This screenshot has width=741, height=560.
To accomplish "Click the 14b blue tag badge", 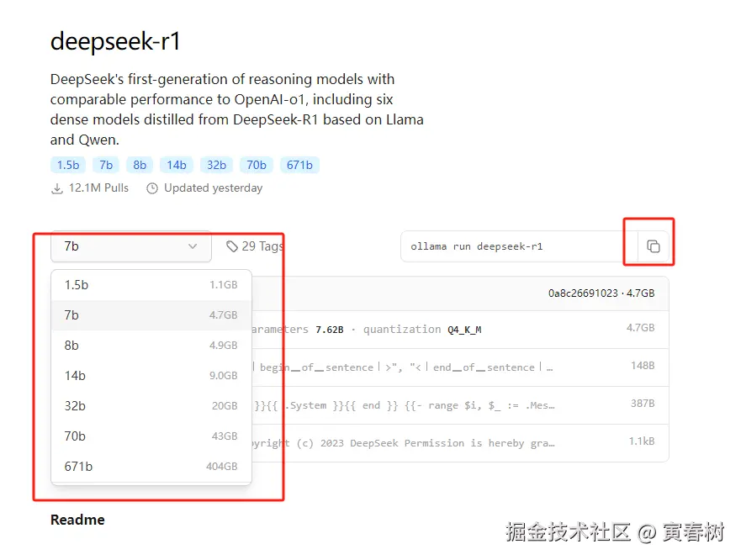I will pos(177,165).
